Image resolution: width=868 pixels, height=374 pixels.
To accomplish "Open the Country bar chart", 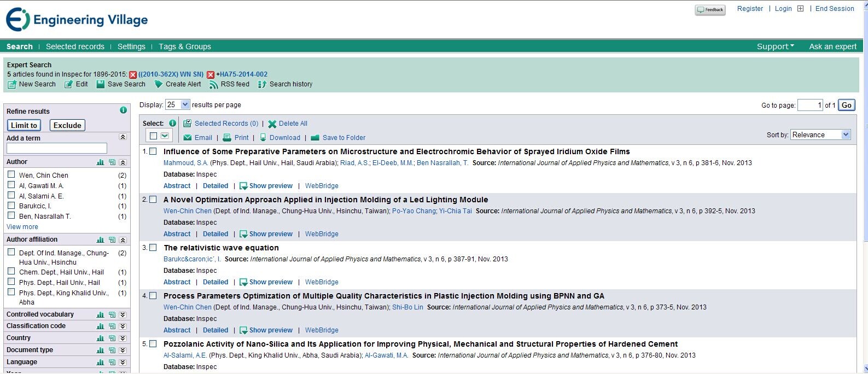I will [101, 338].
